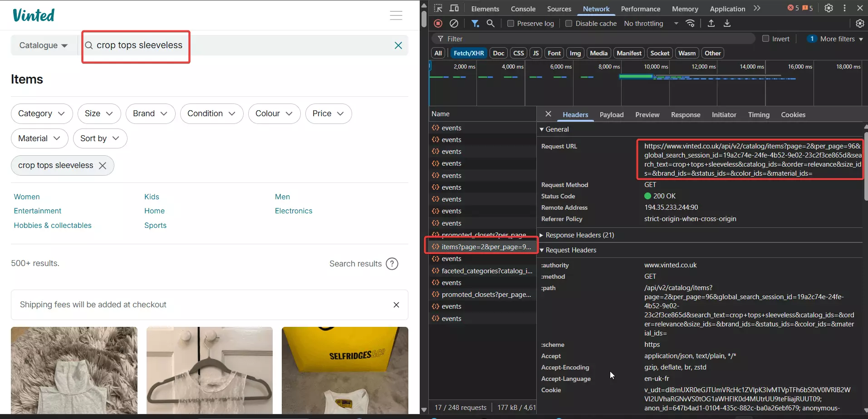Select the Fetch/XHR filter chip
Screen dimensions: 868x419
(x=468, y=53)
